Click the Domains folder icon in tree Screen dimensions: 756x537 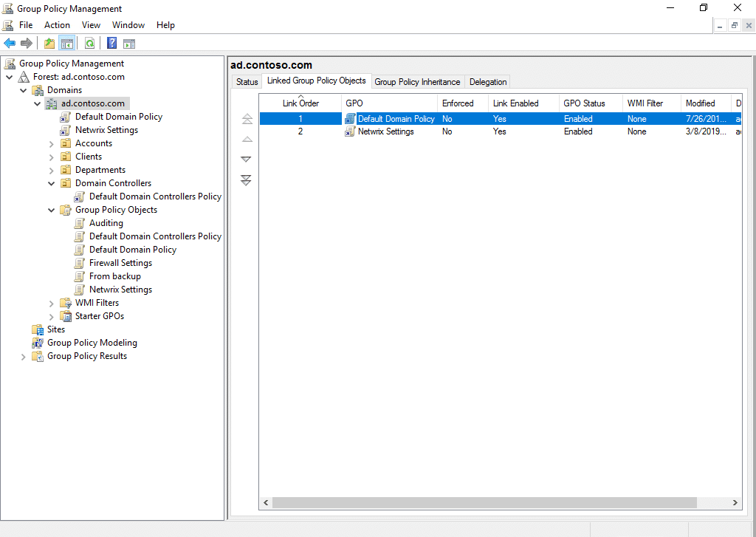tap(38, 90)
